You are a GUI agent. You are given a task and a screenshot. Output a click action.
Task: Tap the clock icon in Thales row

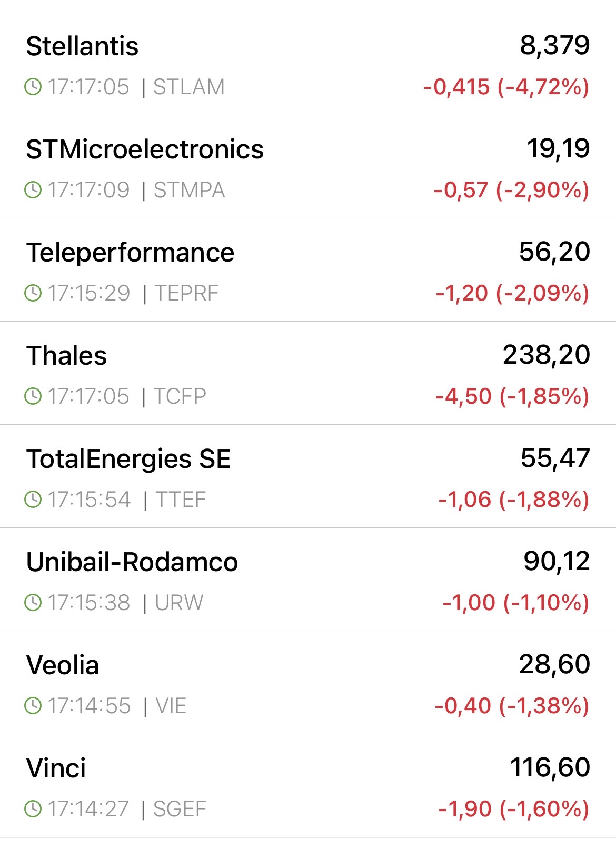point(33,396)
